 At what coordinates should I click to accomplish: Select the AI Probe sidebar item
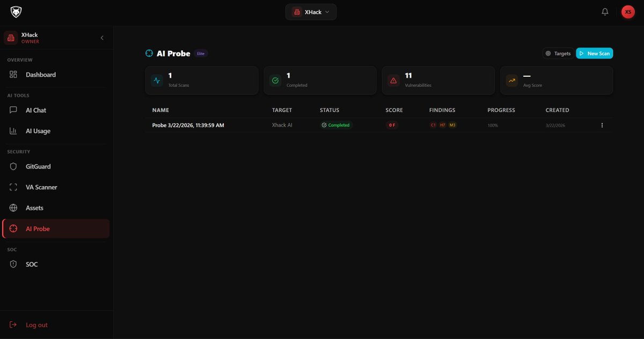(x=56, y=229)
